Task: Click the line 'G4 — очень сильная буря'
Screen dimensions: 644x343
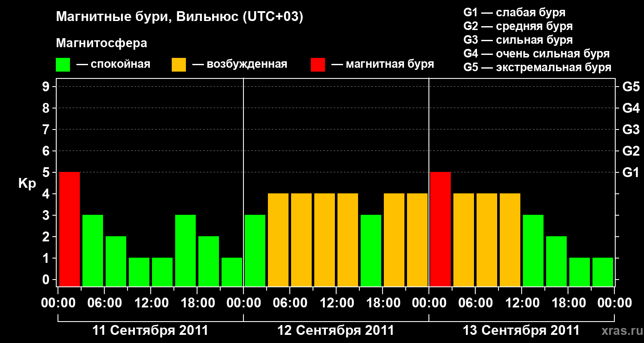Action: pos(537,54)
